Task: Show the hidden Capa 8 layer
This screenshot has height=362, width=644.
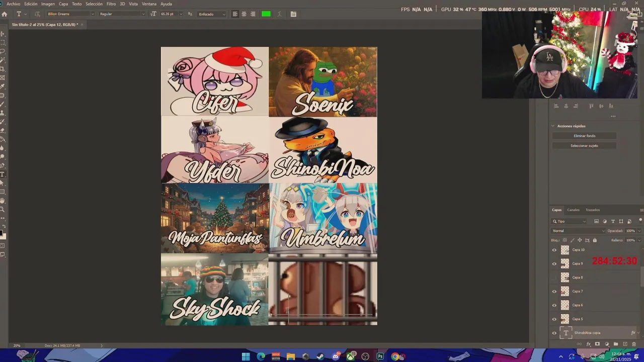Action: [x=554, y=278]
